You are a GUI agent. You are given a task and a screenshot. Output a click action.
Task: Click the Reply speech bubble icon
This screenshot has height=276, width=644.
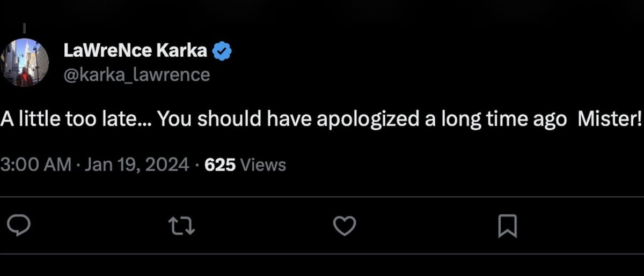[19, 226]
